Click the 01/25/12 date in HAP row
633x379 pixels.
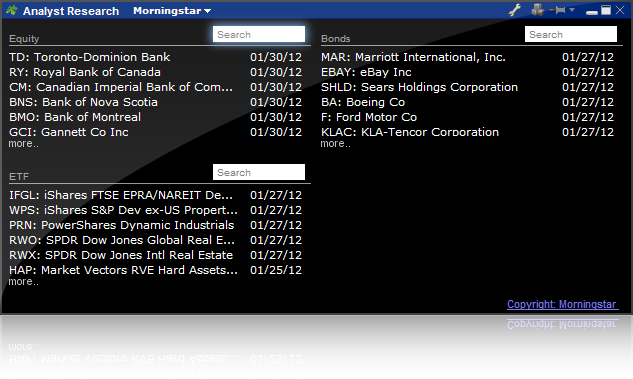pos(276,270)
